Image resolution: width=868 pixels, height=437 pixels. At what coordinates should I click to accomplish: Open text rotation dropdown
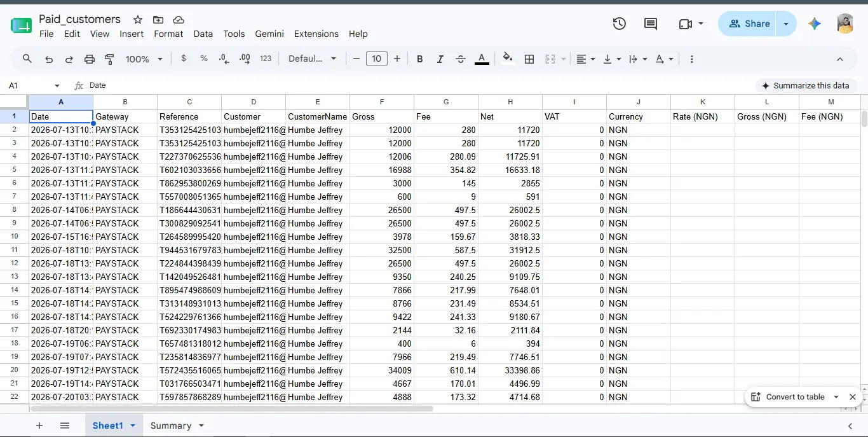[x=664, y=59]
